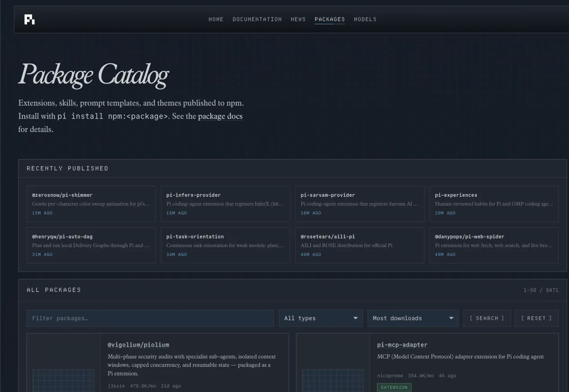Screen dimensions: 569x392
Task: Click the All Packages heading
Action: tap(54, 290)
